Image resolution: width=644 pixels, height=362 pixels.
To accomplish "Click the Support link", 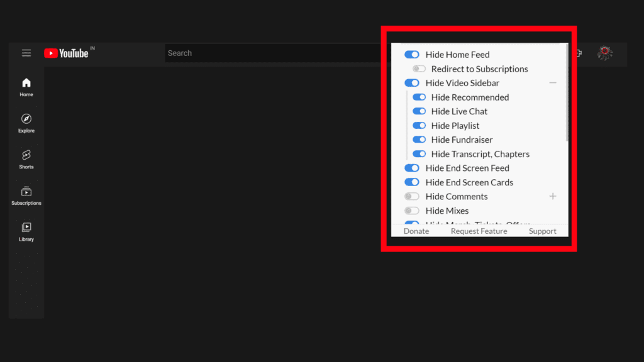I will (542, 231).
